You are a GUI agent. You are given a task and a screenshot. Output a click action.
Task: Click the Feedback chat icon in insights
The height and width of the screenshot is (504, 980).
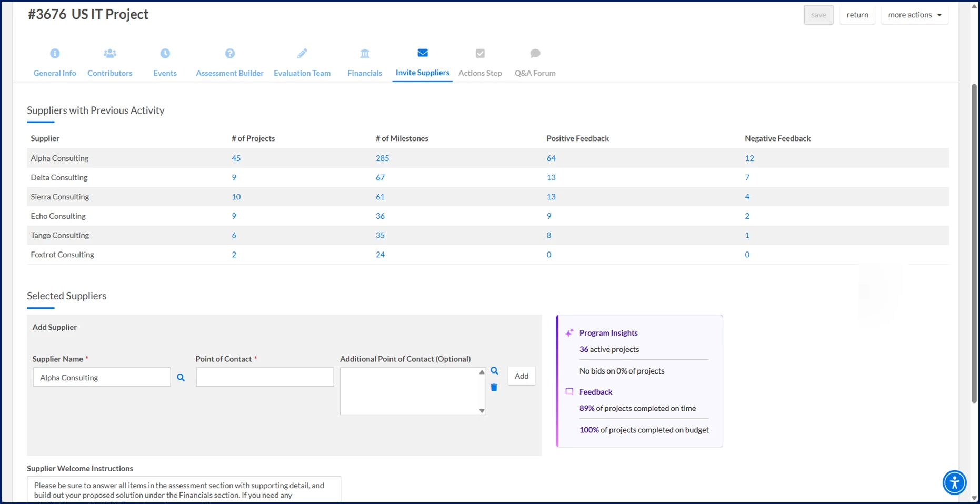[569, 391]
